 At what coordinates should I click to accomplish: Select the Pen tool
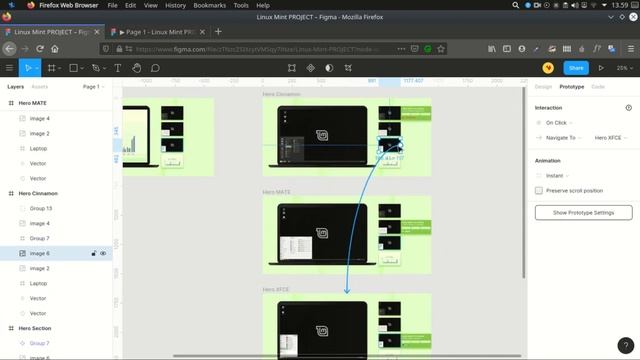click(x=96, y=68)
